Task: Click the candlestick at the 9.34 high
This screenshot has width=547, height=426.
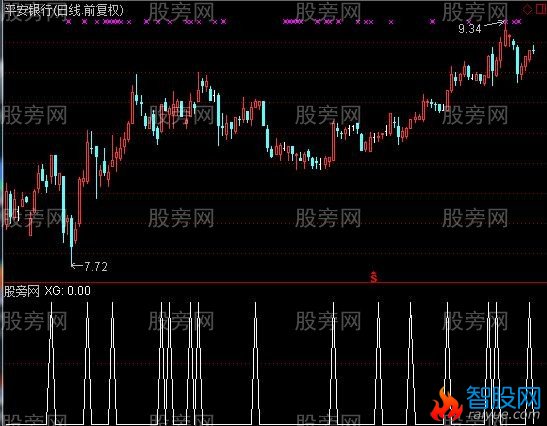Action: (x=505, y=35)
